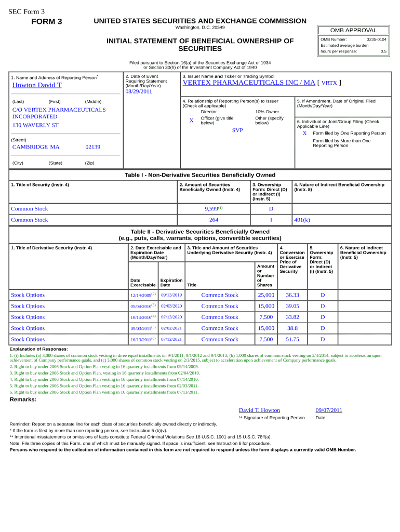
Task: Click the David T. Howton signature
Action: 259,410
